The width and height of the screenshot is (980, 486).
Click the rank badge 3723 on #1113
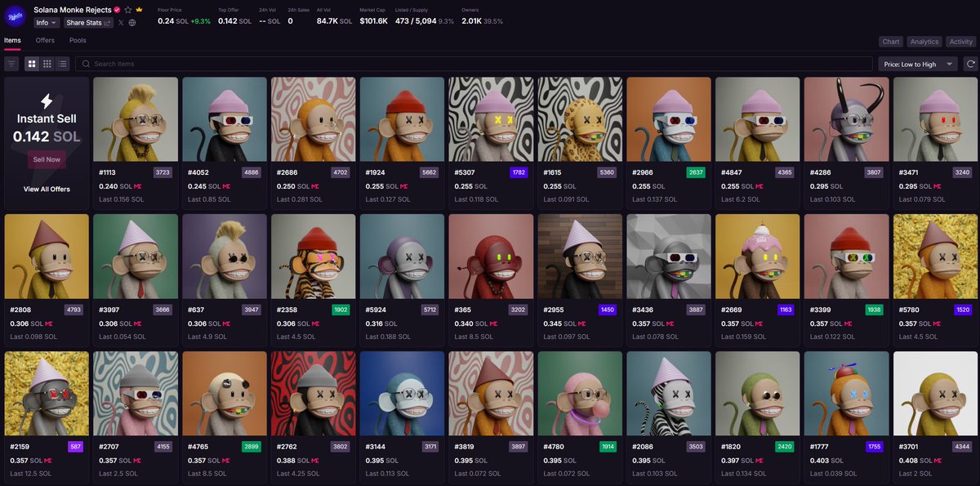click(163, 172)
